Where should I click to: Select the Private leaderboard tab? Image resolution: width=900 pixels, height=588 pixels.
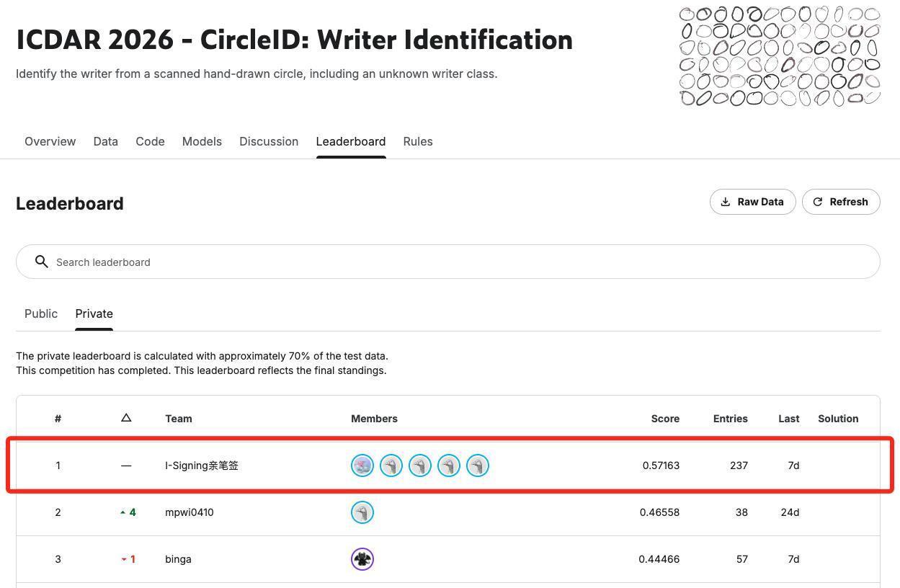pyautogui.click(x=94, y=313)
